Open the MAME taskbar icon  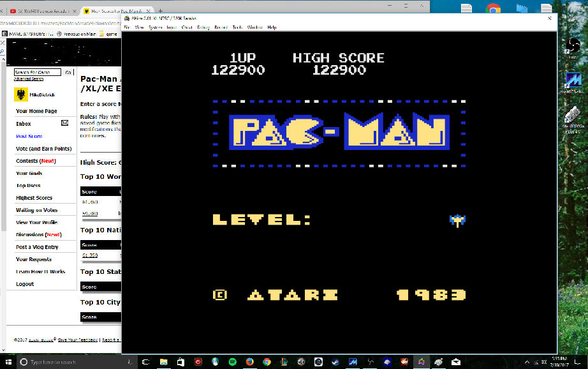point(353,362)
